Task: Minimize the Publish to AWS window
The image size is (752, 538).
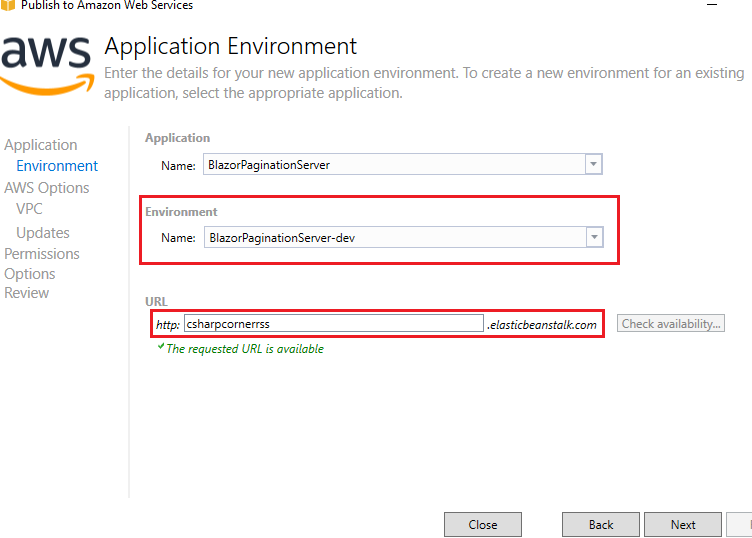Action: [x=712, y=5]
